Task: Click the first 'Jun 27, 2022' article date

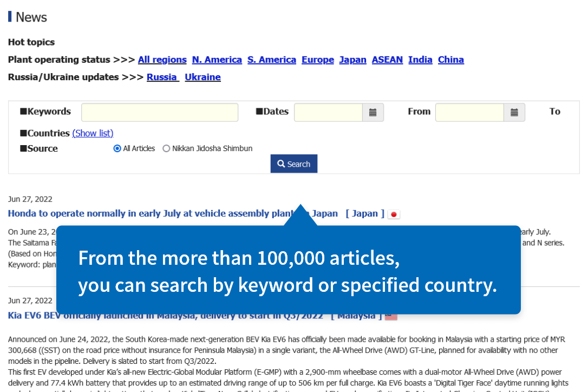Action: (x=30, y=199)
